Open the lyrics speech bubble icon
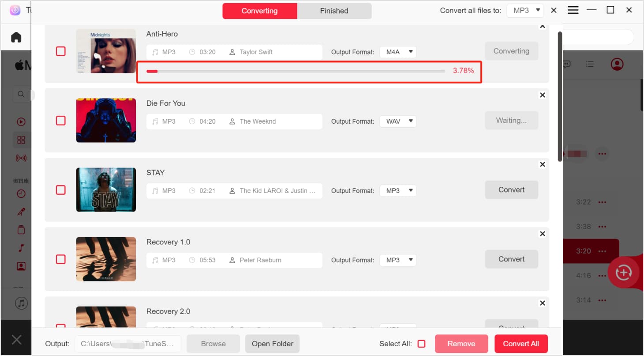 [x=567, y=64]
